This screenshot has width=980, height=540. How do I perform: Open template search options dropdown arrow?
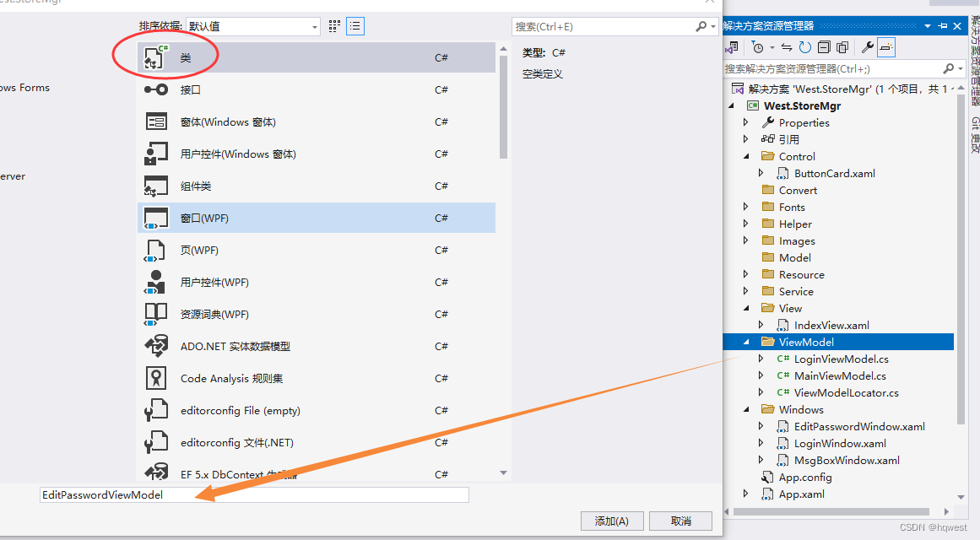click(713, 26)
